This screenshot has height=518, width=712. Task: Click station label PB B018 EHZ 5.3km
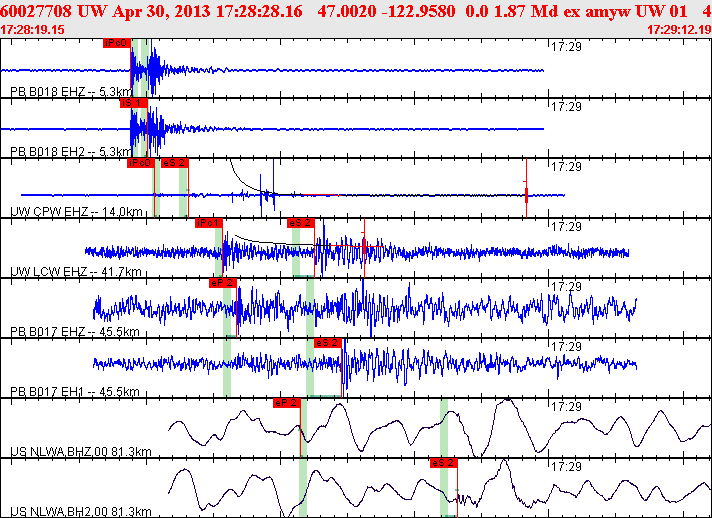tap(71, 92)
